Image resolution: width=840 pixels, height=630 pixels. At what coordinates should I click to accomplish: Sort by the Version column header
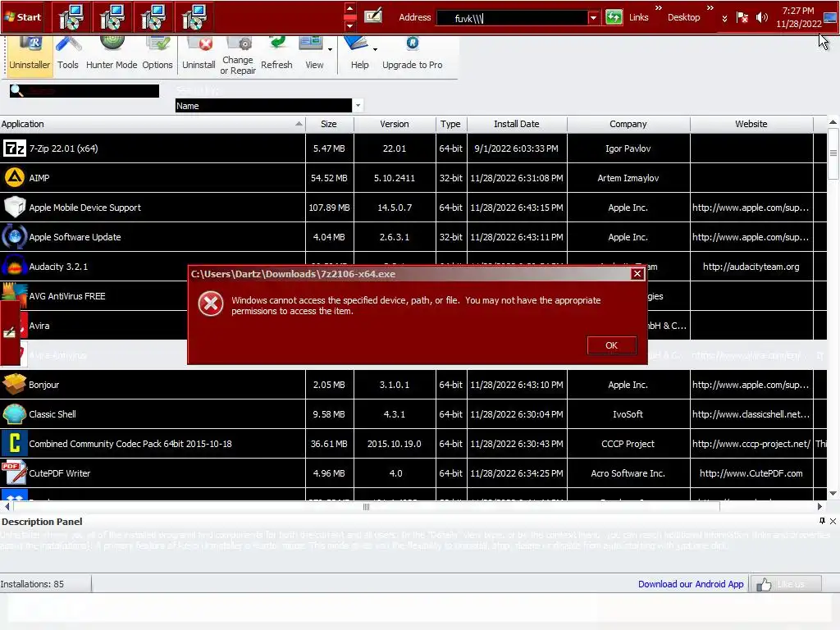coord(395,124)
